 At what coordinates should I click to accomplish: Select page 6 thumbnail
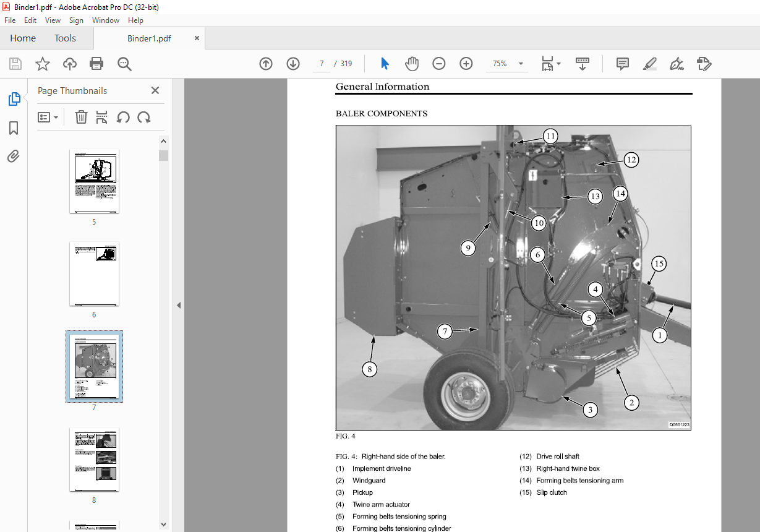[94, 275]
